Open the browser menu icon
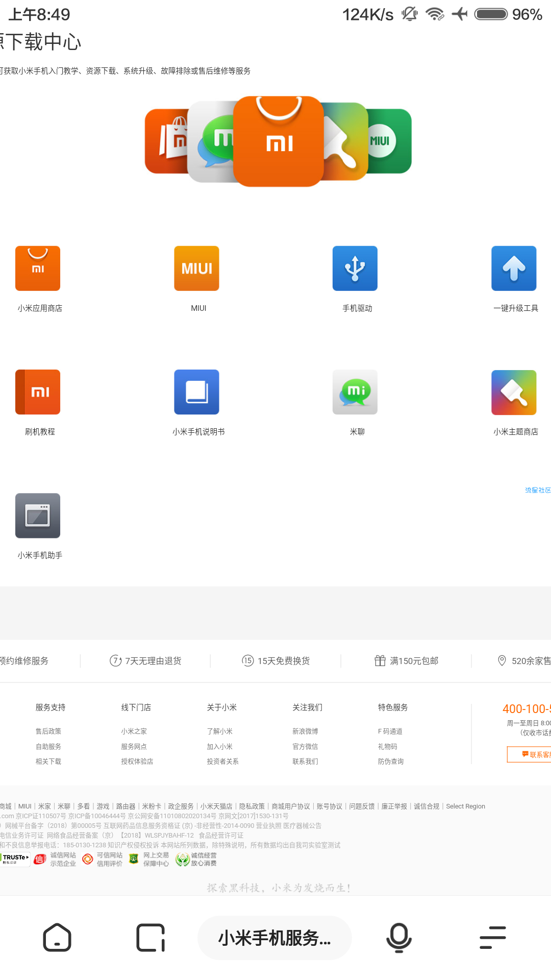The image size is (551, 980). click(493, 938)
